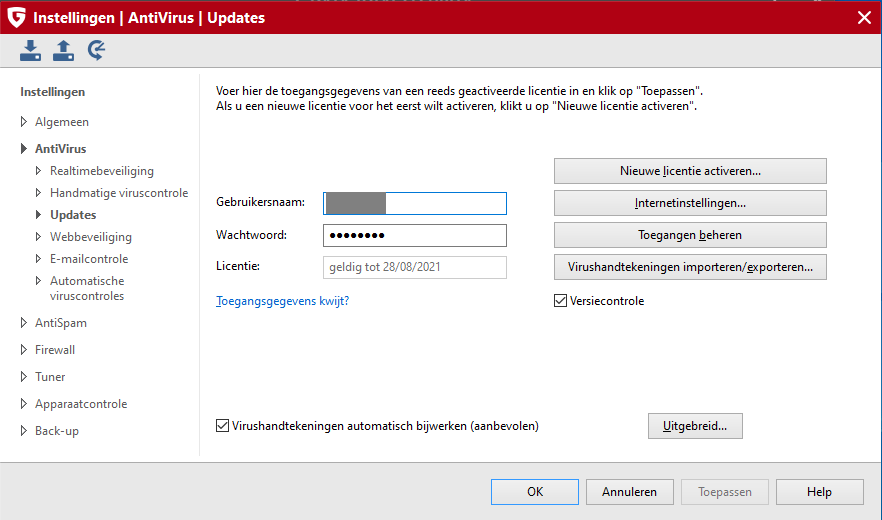Focus the Wachtwoord input field
This screenshot has width=882, height=520.
(x=415, y=235)
